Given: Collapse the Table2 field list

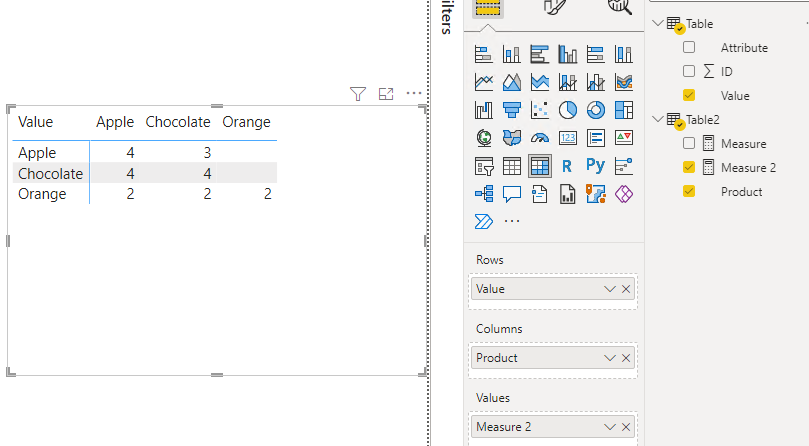Looking at the screenshot, I should (x=658, y=119).
